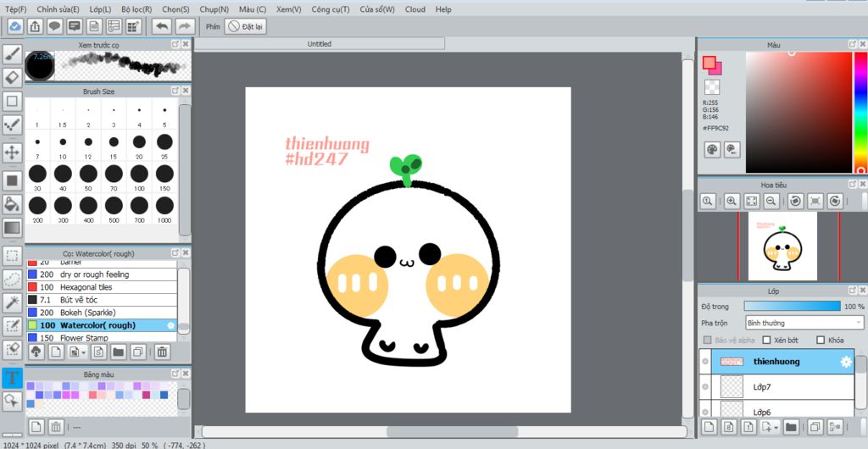Fit canvas to window in navigator
The height and width of the screenshot is (449, 868).
(x=751, y=202)
